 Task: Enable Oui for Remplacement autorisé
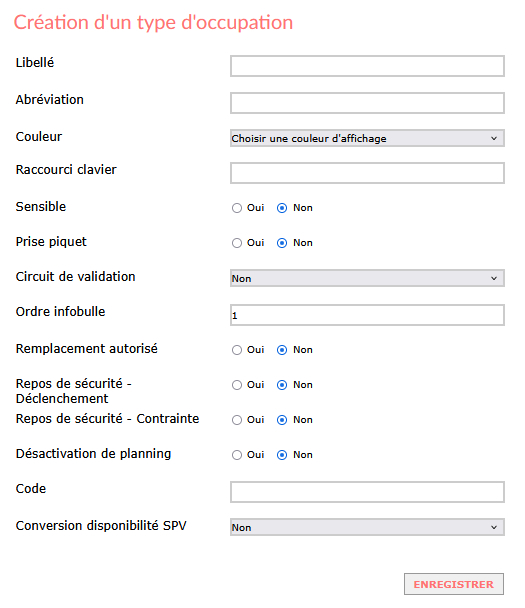pyautogui.click(x=237, y=350)
